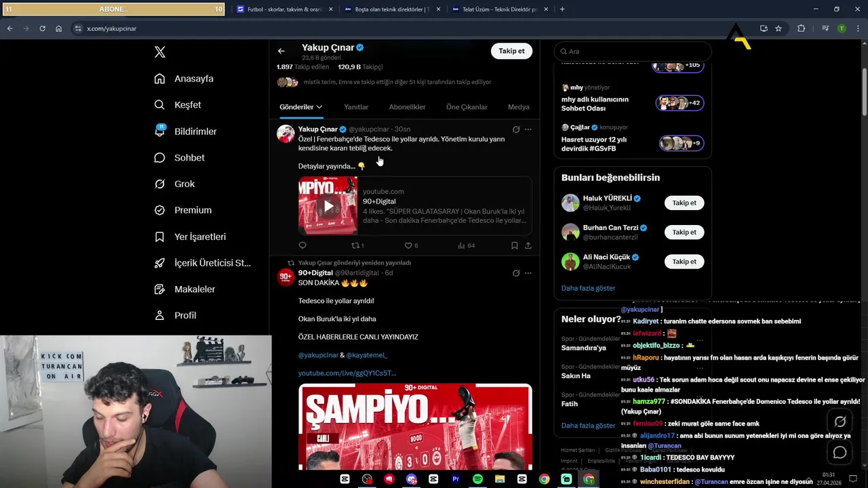The height and width of the screenshot is (488, 868).
Task: Open Grok icon on 90+Digital post
Action: click(x=516, y=273)
